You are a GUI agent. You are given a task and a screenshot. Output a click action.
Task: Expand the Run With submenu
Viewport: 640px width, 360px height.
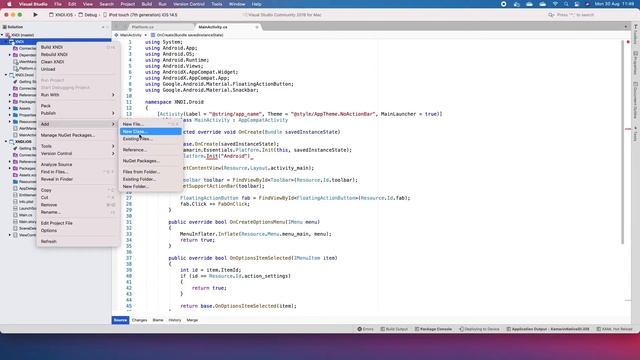pyautogui.click(x=78, y=95)
